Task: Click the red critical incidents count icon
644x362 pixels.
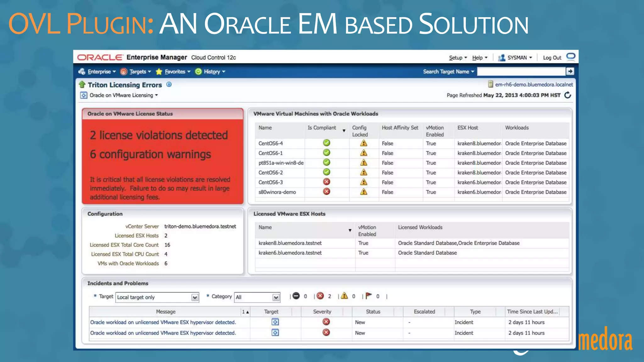Action: (320, 296)
